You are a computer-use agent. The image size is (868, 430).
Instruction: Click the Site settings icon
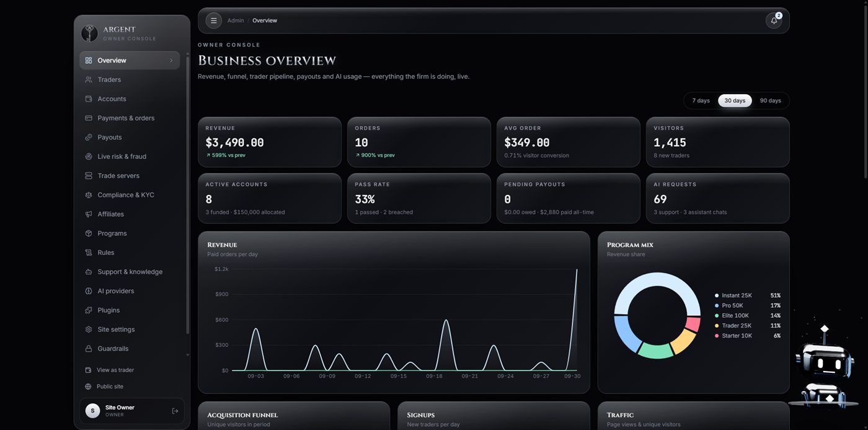click(89, 329)
